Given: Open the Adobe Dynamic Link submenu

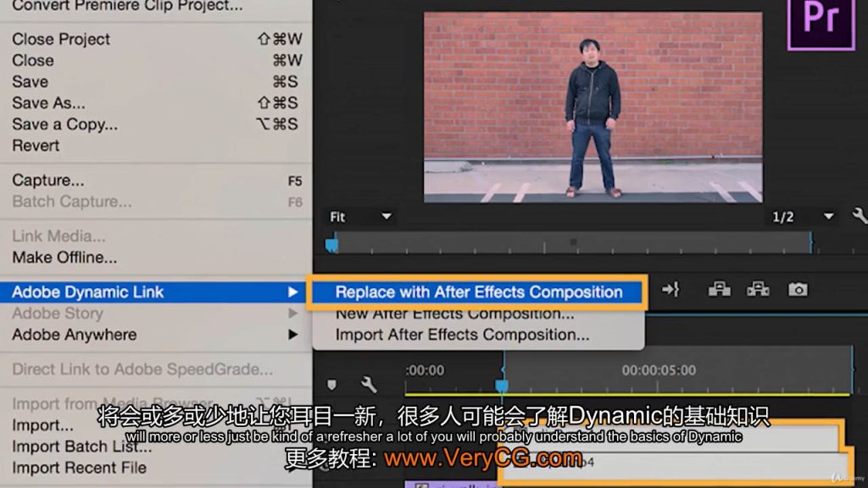Looking at the screenshot, I should 156,292.
